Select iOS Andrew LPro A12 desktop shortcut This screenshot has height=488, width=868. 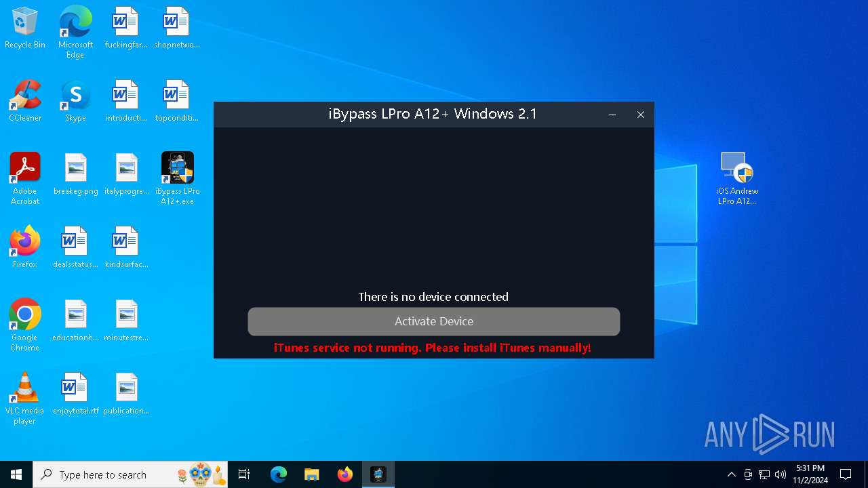coord(737,178)
